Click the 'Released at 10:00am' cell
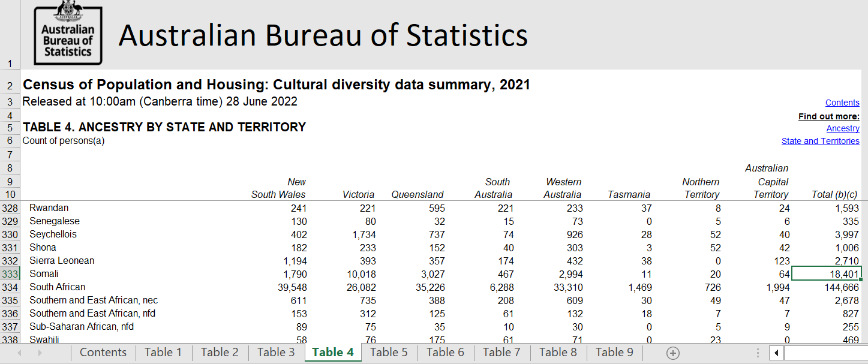 (x=160, y=101)
